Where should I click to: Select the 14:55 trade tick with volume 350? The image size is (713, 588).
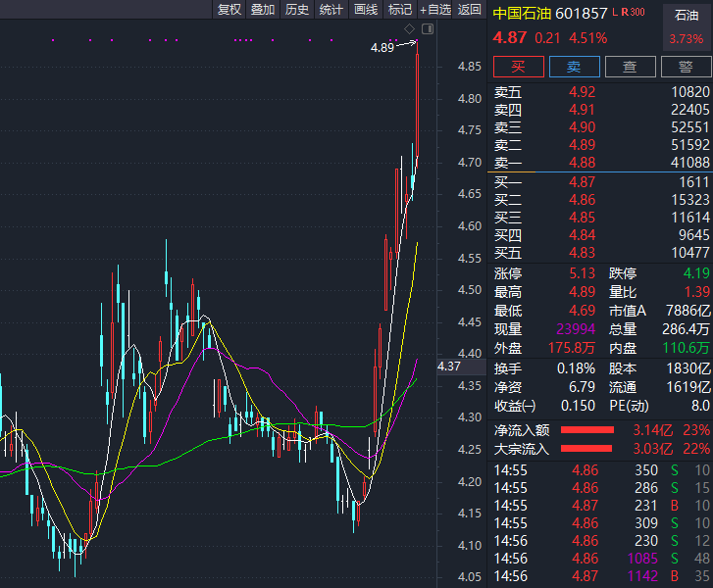click(602, 470)
